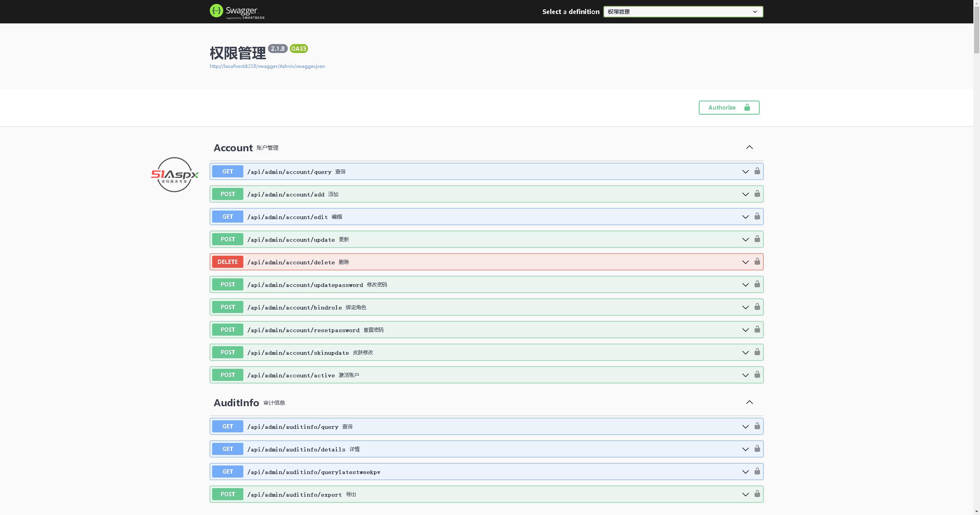980x515 pixels.
Task: Open the swagger.json URL link
Action: tap(267, 66)
